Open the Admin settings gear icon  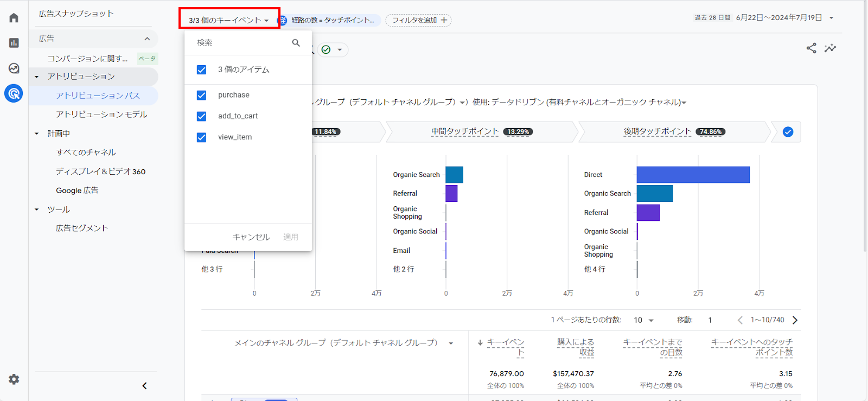[14, 379]
